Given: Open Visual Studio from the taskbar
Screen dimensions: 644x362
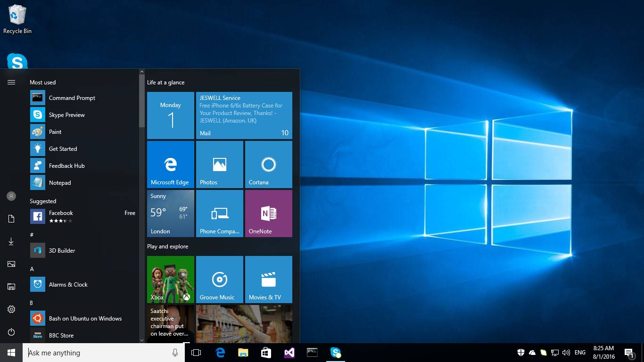Looking at the screenshot, I should tap(289, 353).
